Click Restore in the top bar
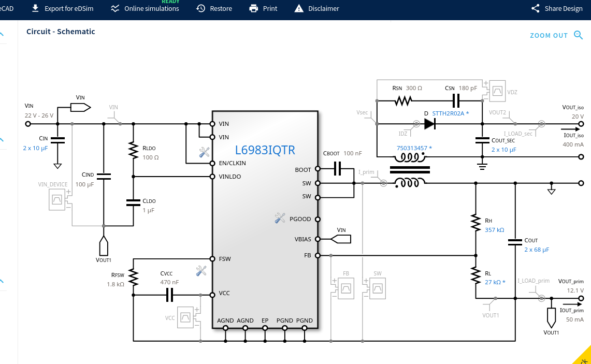Image resolution: width=591 pixels, height=364 pixels. coord(214,8)
